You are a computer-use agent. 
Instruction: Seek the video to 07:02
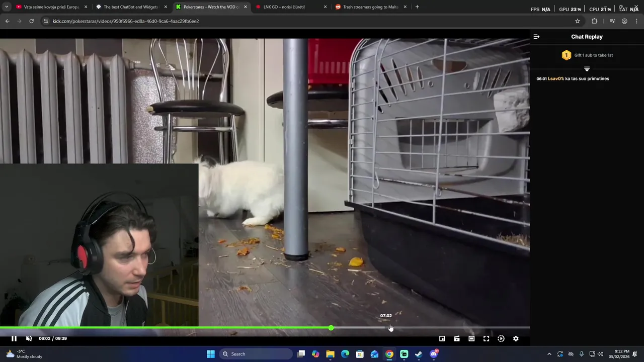tap(386, 328)
